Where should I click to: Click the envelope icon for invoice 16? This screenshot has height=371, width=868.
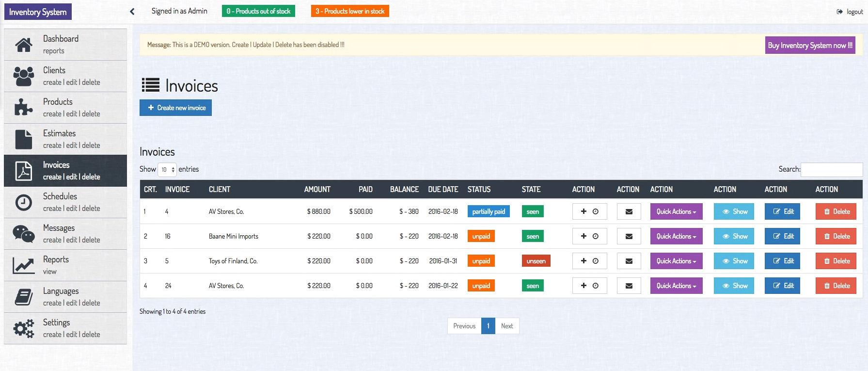(629, 236)
